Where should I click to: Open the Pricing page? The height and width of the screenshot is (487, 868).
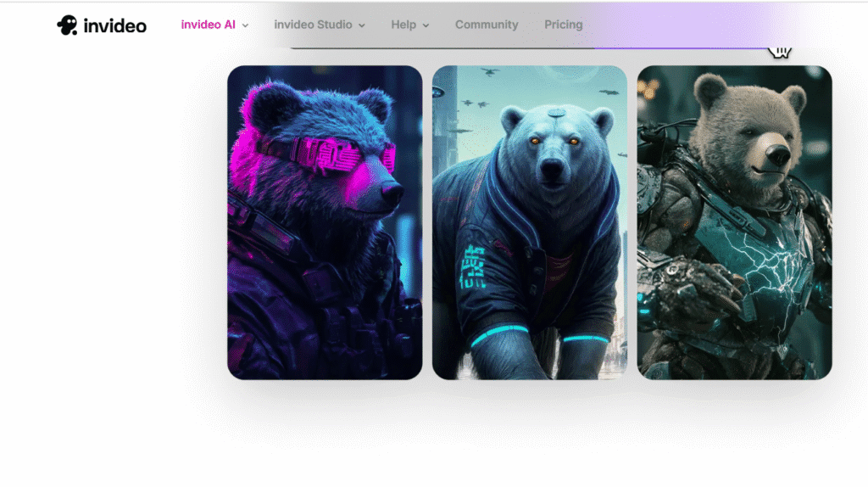pyautogui.click(x=563, y=25)
